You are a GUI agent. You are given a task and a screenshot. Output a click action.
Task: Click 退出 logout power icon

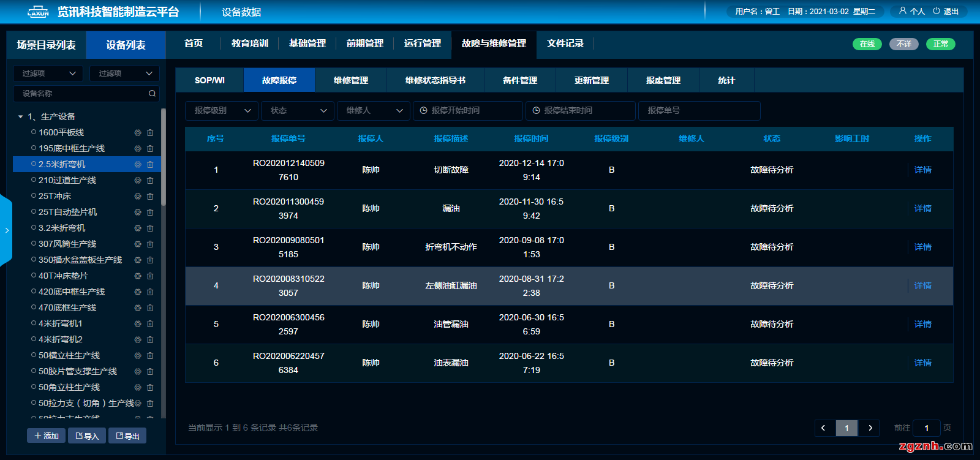pos(937,11)
